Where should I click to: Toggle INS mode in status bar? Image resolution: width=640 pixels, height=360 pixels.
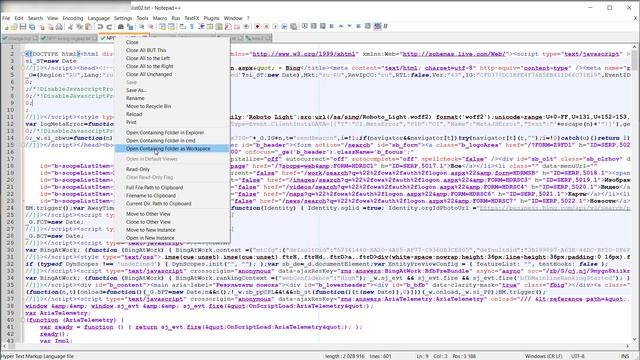click(624, 356)
